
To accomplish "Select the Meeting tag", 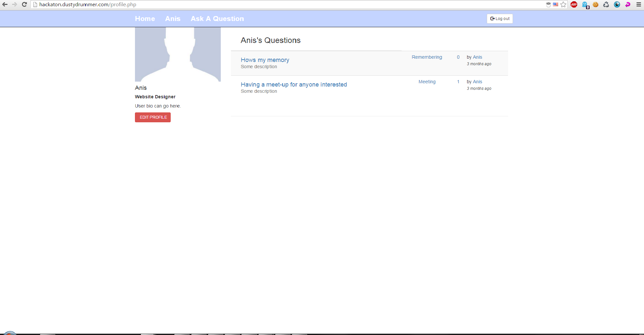I will coord(427,82).
